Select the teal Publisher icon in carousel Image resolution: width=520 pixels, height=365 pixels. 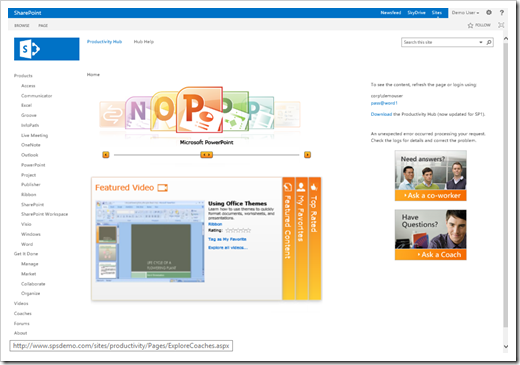pos(262,113)
